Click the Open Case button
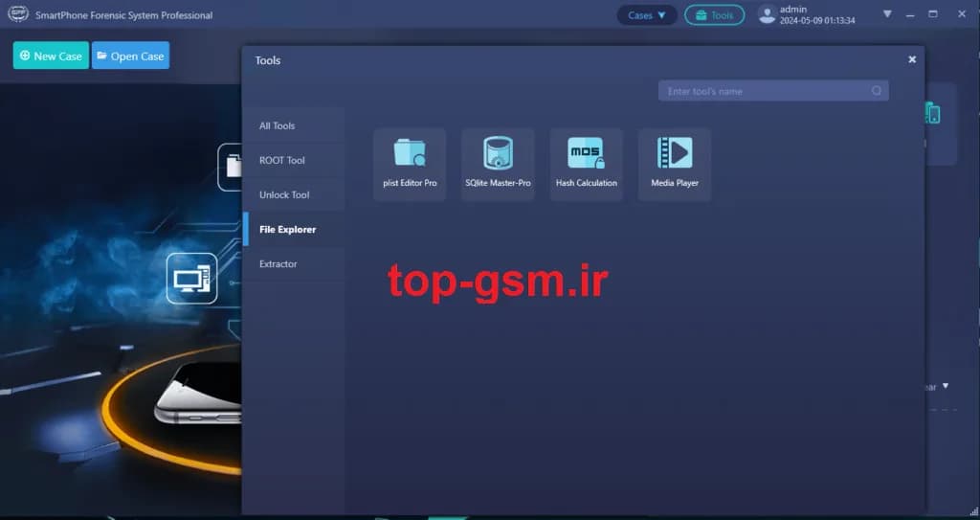 click(x=130, y=56)
